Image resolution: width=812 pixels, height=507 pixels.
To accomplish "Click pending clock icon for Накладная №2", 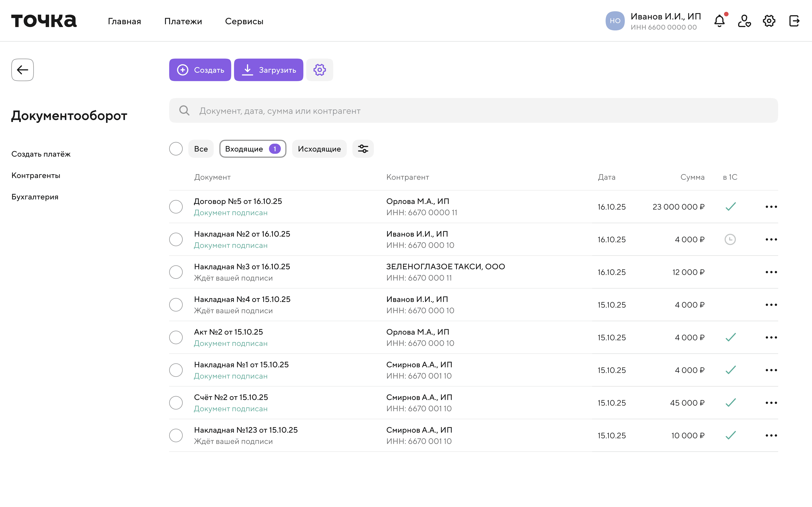I will 730,239.
